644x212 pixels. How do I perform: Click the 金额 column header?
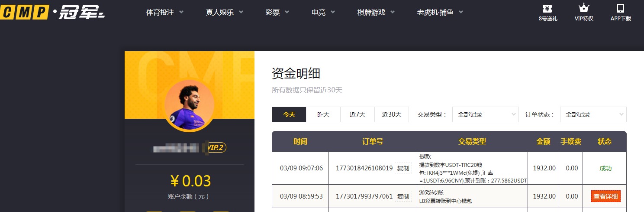543,141
